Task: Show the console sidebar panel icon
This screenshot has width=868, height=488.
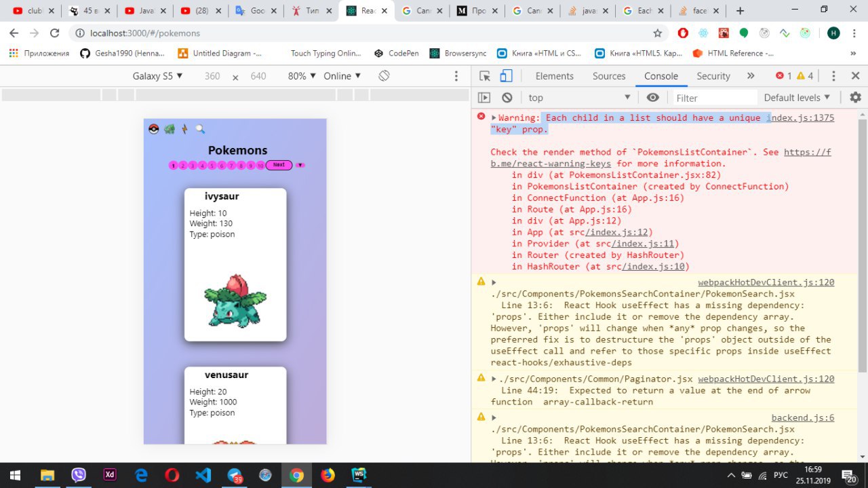Action: [x=484, y=98]
